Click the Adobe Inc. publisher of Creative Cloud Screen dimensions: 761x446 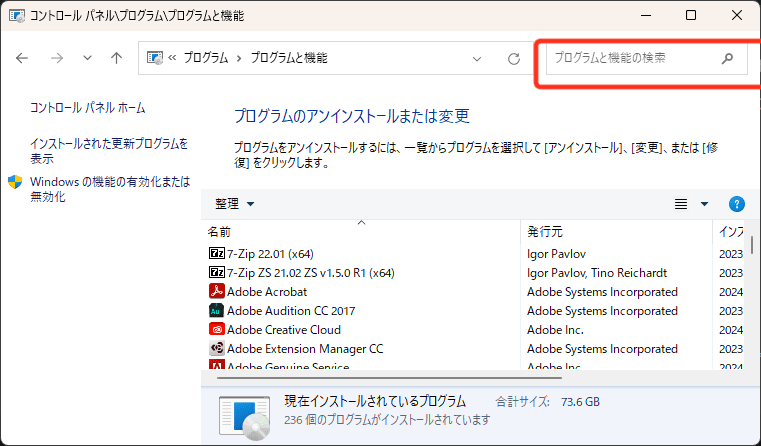pos(555,330)
